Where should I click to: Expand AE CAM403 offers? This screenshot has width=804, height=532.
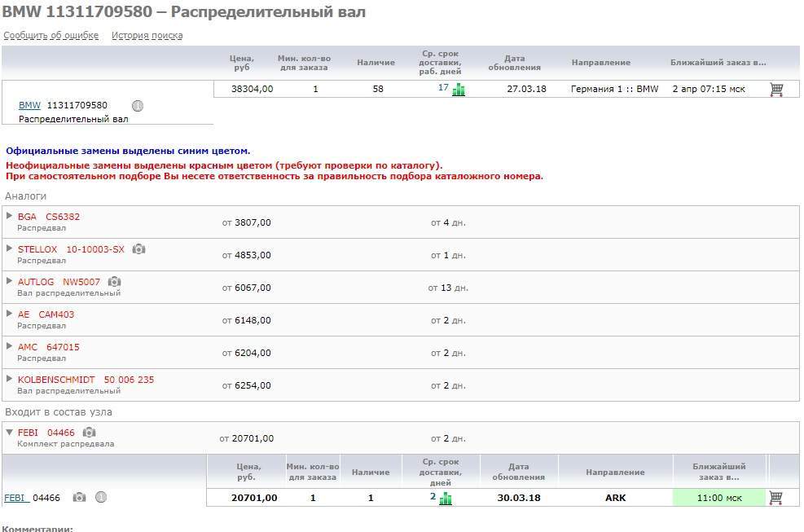(x=9, y=314)
